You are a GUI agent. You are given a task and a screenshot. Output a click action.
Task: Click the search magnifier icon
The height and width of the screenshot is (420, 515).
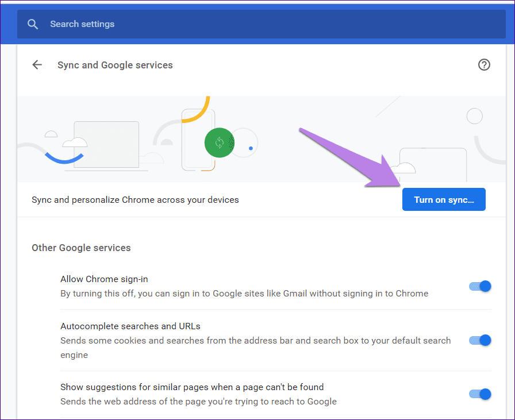tap(33, 24)
